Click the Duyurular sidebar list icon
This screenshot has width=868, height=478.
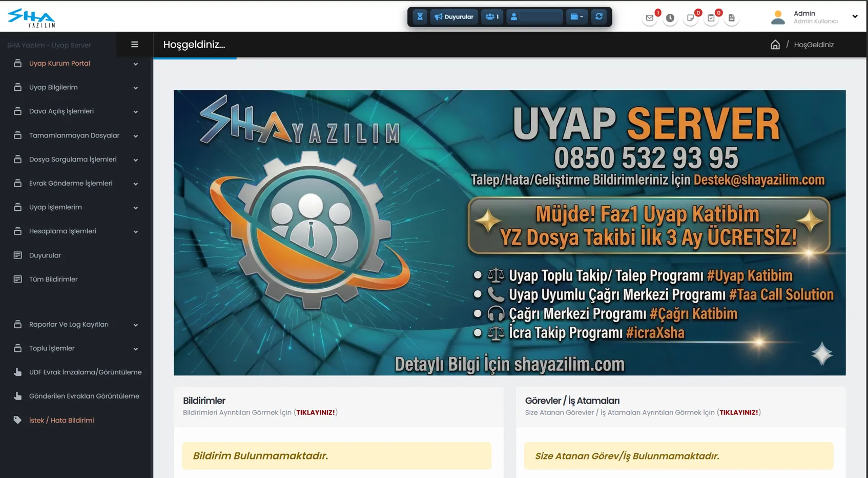(18, 255)
